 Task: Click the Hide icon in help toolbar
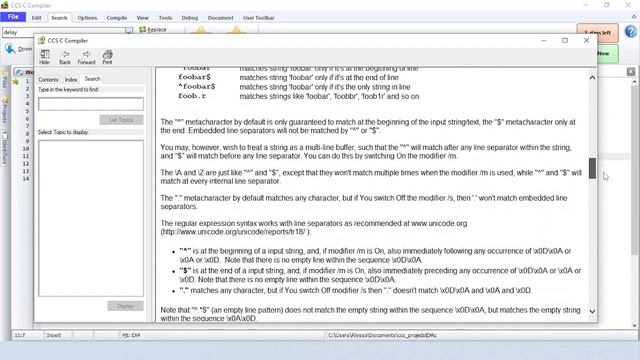tap(44, 57)
